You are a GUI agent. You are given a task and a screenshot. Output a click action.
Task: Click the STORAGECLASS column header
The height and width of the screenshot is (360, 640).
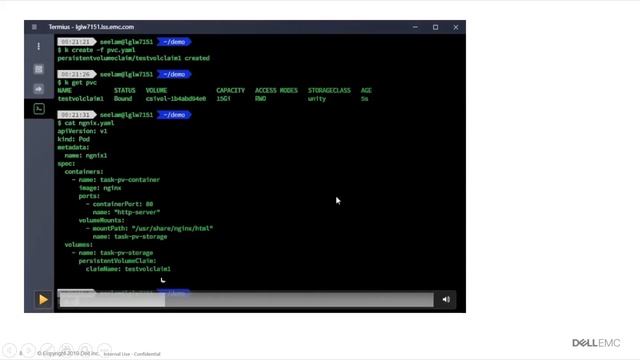click(x=329, y=91)
